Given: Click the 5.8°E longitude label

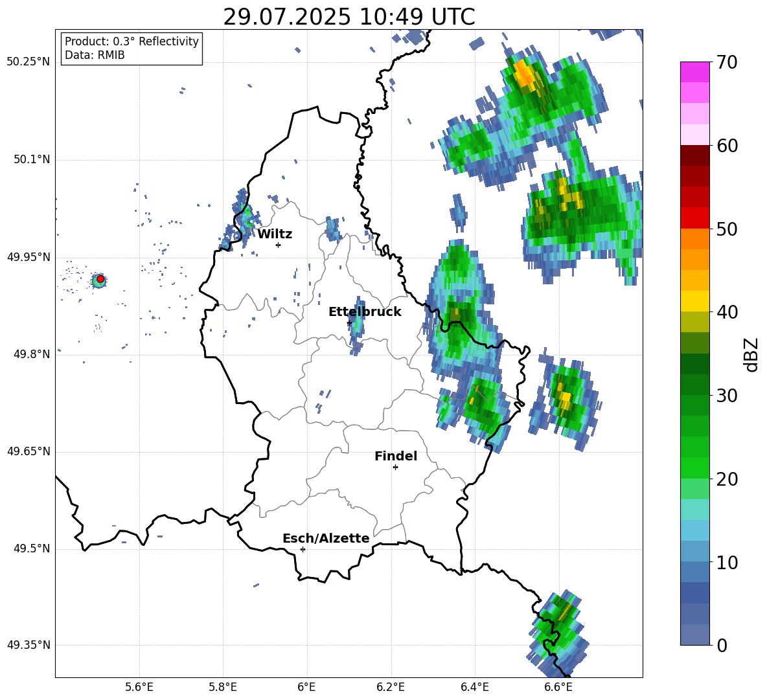Looking at the screenshot, I should (x=223, y=687).
